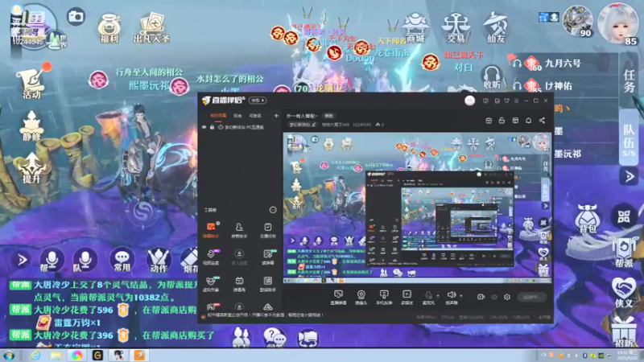Viewport: 644px width, 362px height.
Task: Toggle eye visibility of the source layer
Action: (204, 127)
